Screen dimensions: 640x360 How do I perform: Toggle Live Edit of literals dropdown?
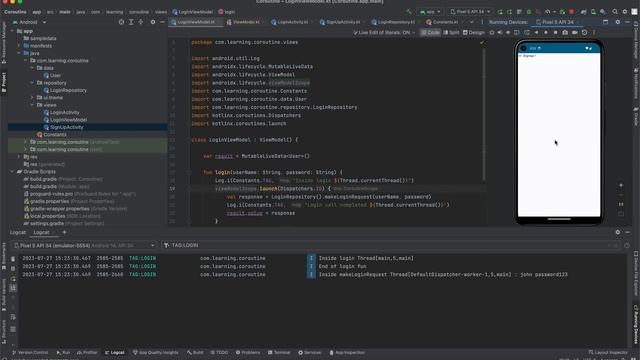pos(384,33)
